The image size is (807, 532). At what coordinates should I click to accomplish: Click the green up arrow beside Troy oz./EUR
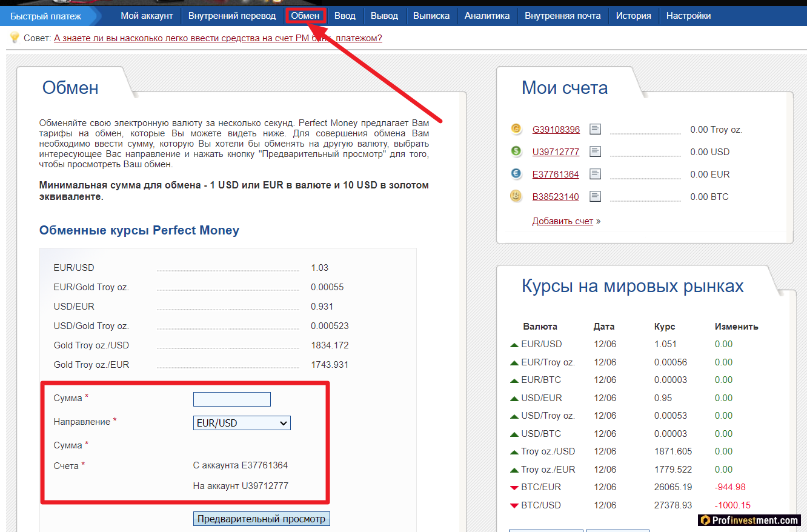pyautogui.click(x=514, y=470)
